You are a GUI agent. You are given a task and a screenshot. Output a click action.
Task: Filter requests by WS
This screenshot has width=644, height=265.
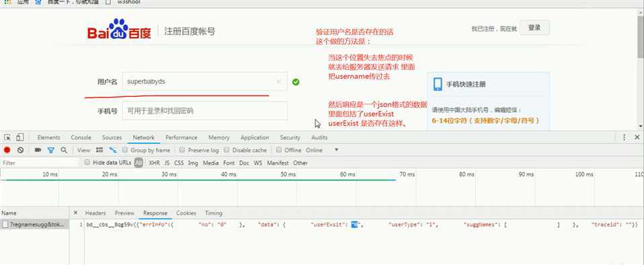click(257, 163)
